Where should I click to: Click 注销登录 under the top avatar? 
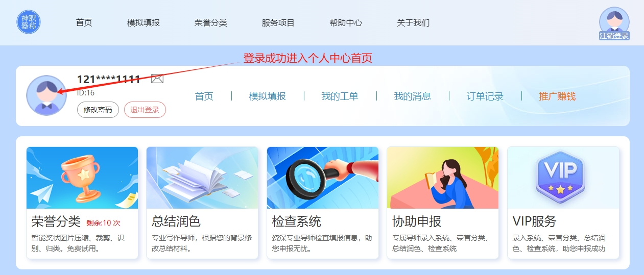point(614,36)
